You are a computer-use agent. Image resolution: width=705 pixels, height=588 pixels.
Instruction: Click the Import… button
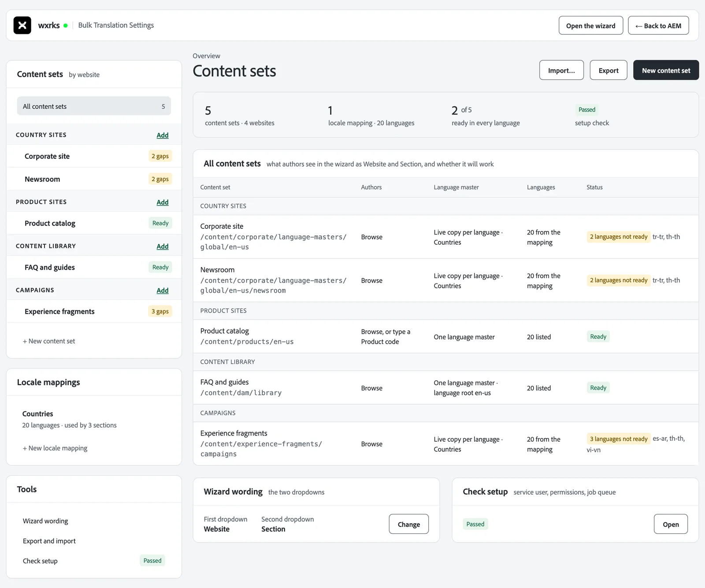pyautogui.click(x=561, y=70)
